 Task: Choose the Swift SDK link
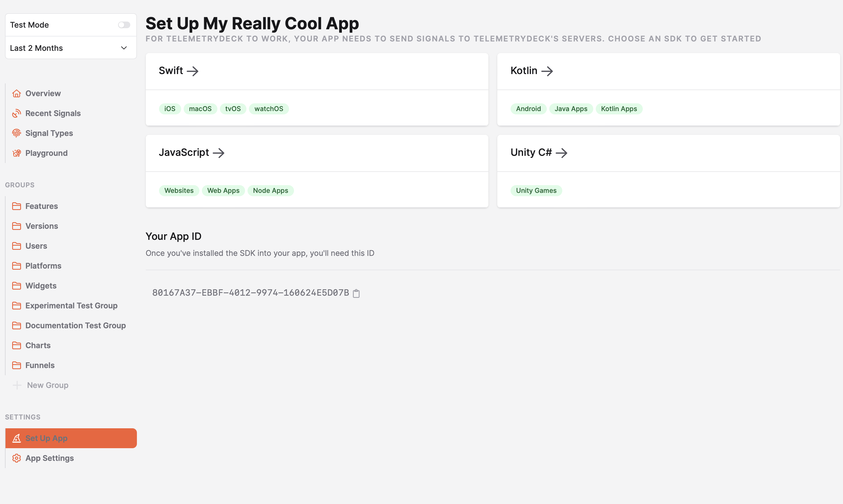(178, 71)
